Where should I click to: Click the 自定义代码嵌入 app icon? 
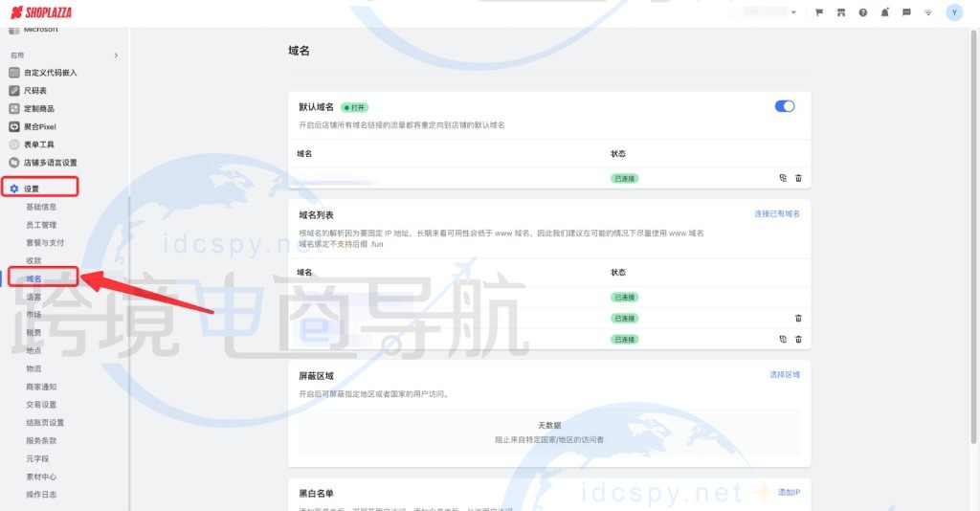coord(13,73)
